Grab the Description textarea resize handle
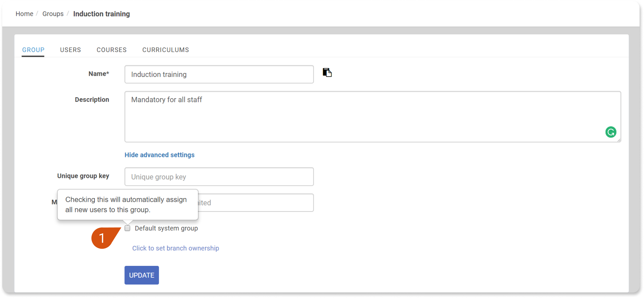 619,140
